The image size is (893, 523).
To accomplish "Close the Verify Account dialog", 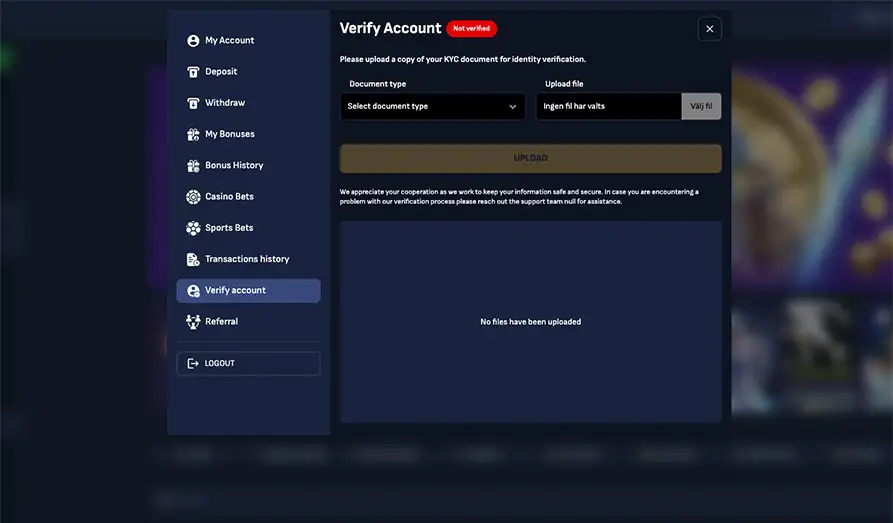I will pyautogui.click(x=710, y=29).
